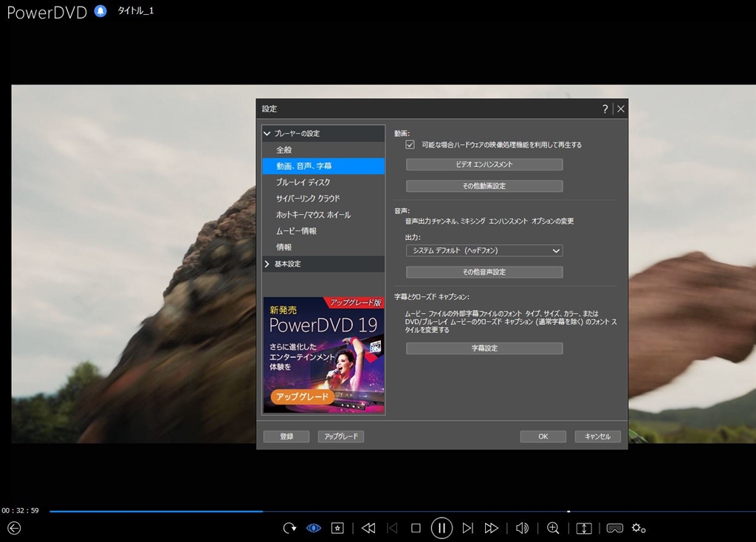Click the PowerDVD logo text
The height and width of the screenshot is (542, 756).
tap(47, 12)
